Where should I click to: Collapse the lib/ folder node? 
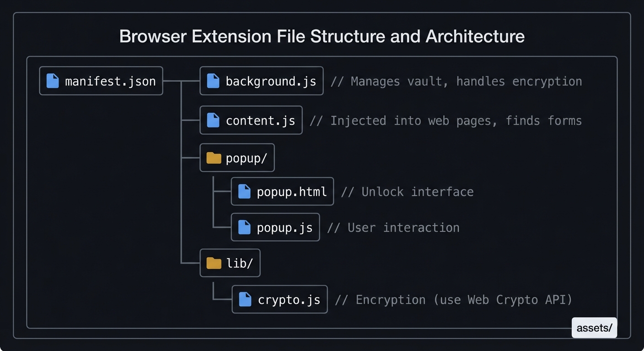230,263
